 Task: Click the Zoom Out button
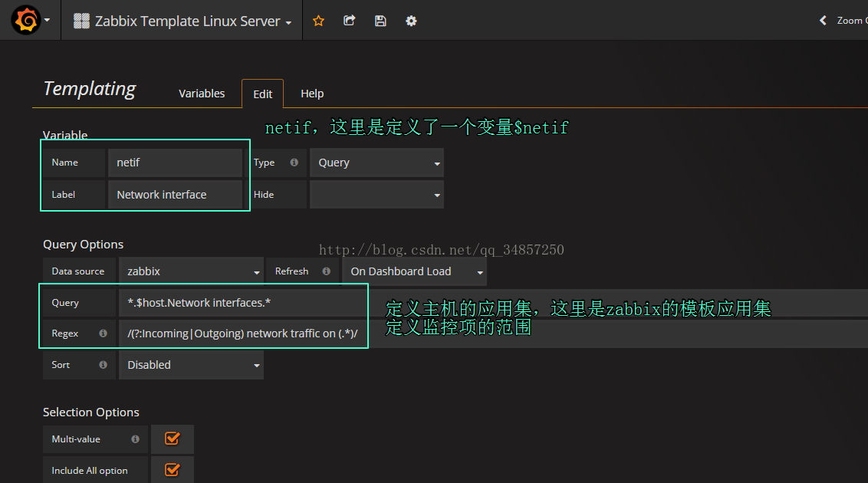coord(851,21)
